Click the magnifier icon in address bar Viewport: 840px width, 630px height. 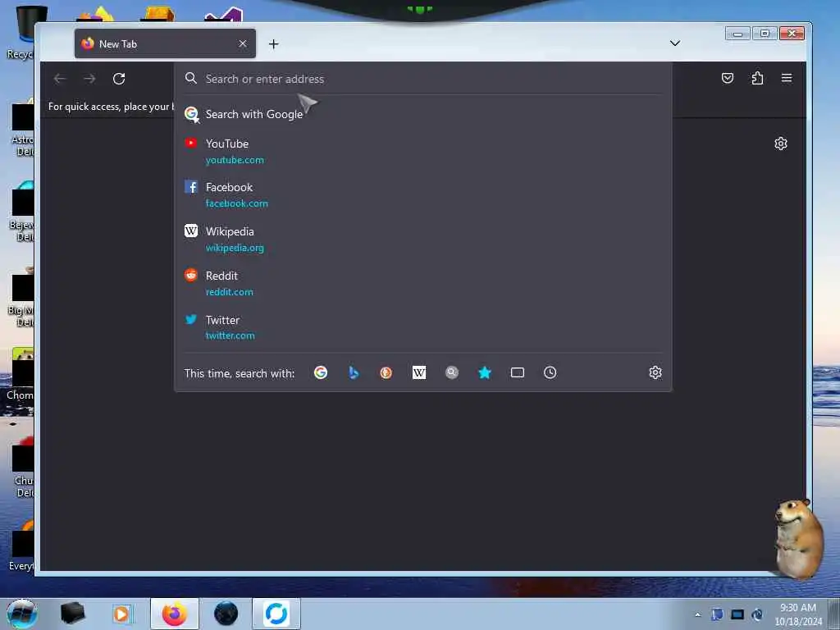[x=190, y=78]
